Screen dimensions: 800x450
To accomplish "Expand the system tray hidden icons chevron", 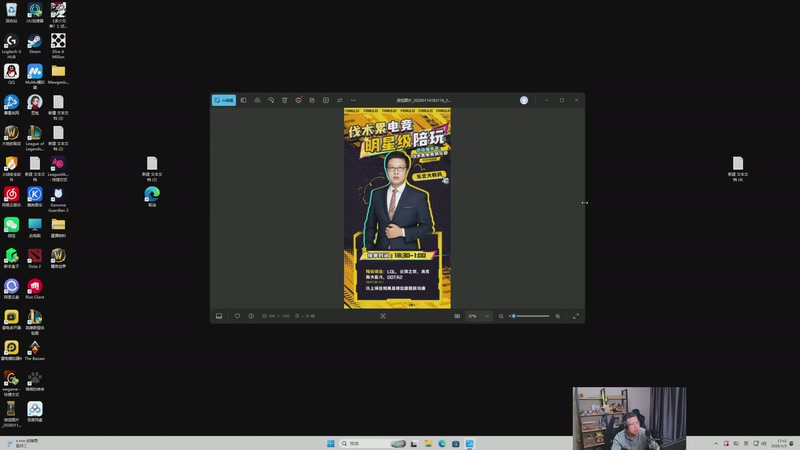I will (x=716, y=443).
